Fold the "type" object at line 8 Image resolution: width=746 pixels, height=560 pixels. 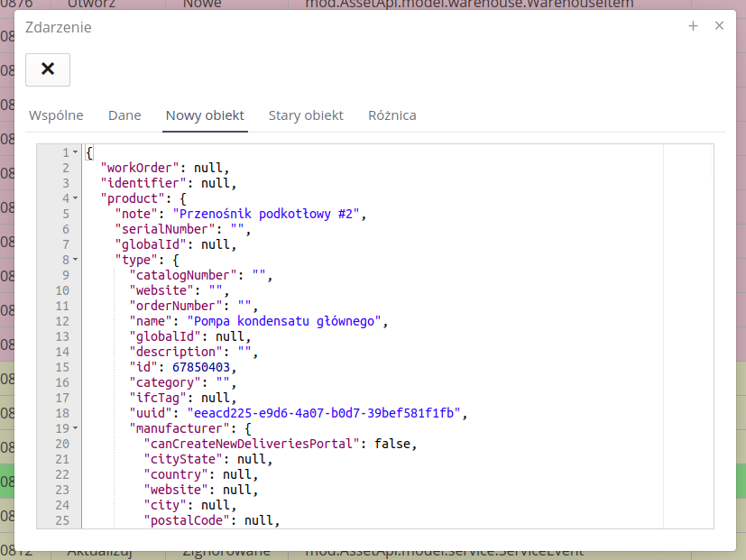76,260
